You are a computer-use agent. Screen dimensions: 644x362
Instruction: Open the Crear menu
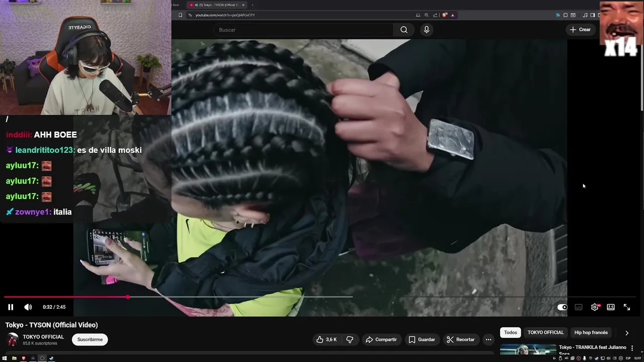580,30
